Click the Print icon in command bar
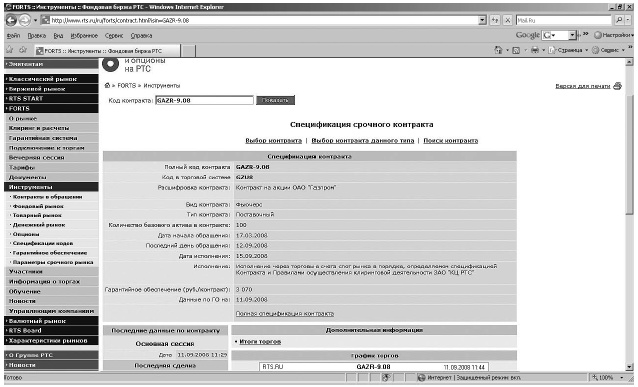 coord(535,50)
